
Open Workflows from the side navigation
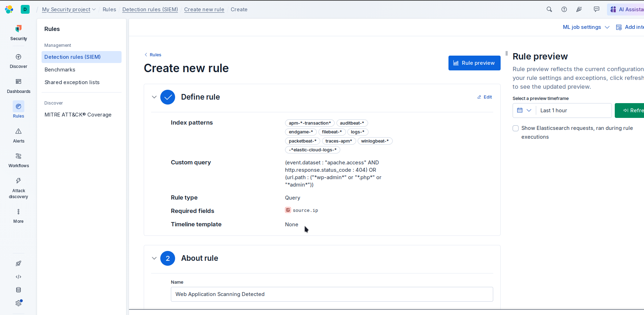point(18,160)
